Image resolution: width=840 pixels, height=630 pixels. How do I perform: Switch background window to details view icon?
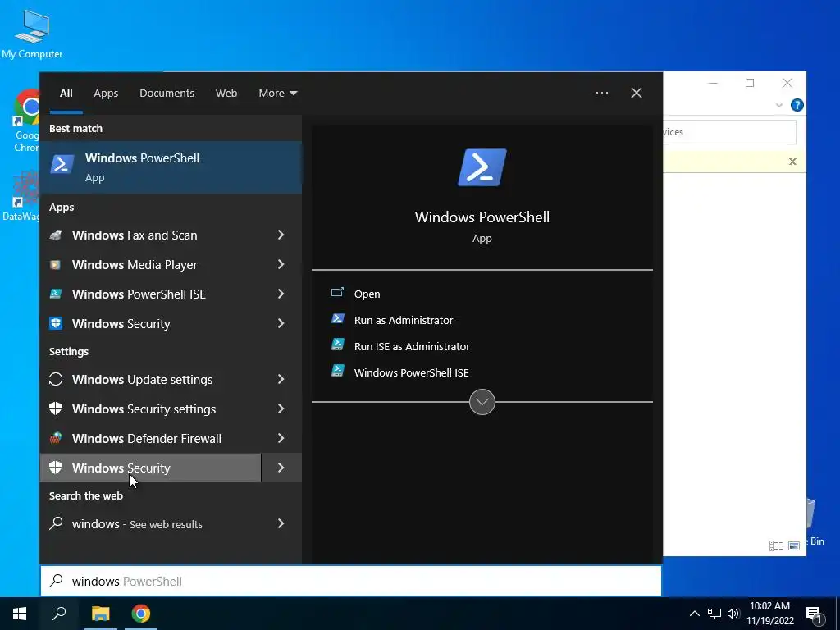(776, 546)
